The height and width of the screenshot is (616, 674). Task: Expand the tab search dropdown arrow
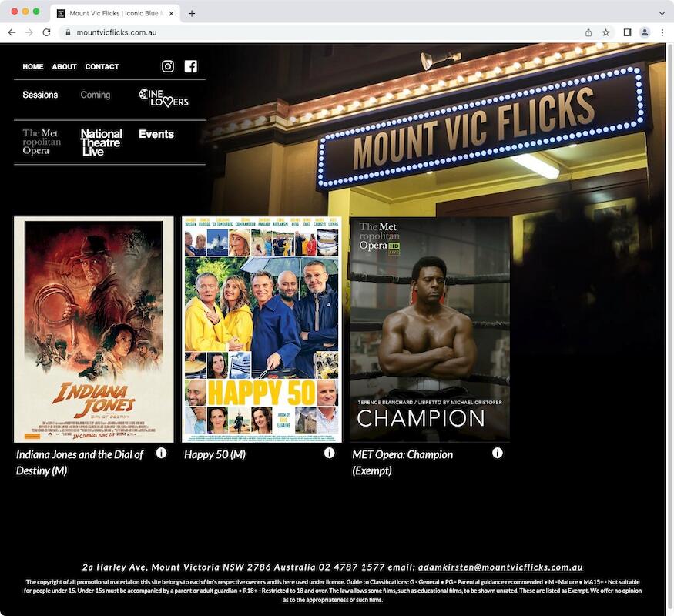pyautogui.click(x=662, y=13)
